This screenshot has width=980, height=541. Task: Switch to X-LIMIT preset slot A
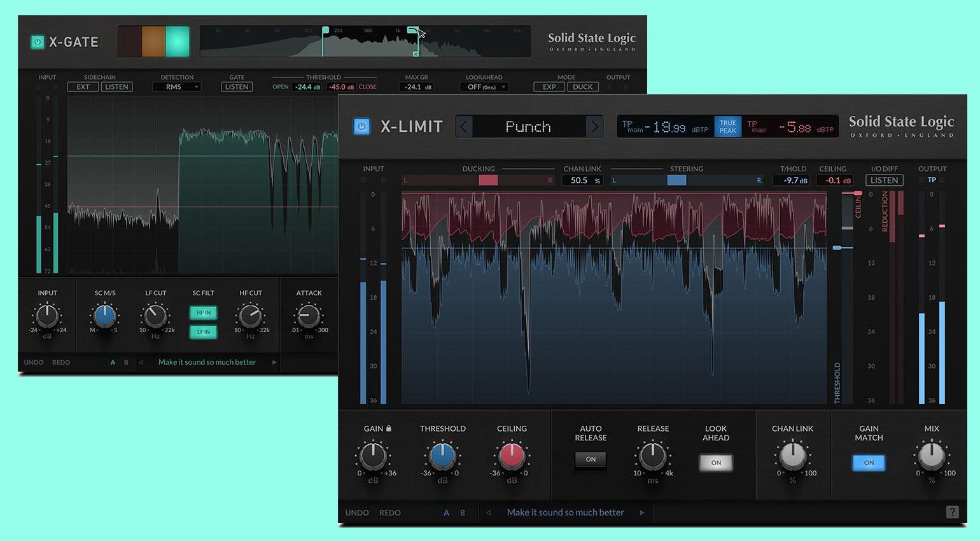click(446, 512)
